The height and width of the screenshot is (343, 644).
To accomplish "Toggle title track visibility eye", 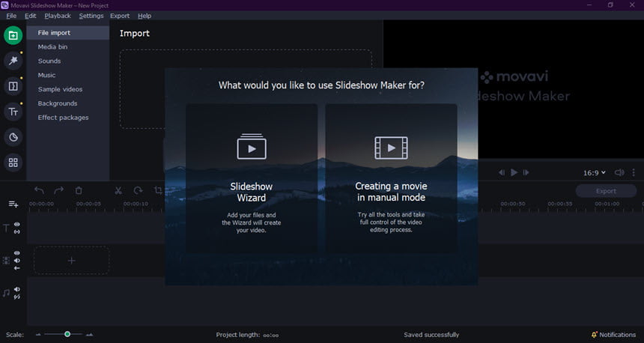I will [x=16, y=224].
